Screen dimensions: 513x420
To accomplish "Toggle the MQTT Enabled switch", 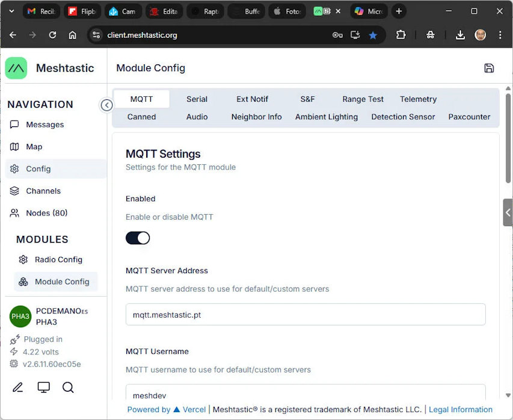I will [138, 238].
